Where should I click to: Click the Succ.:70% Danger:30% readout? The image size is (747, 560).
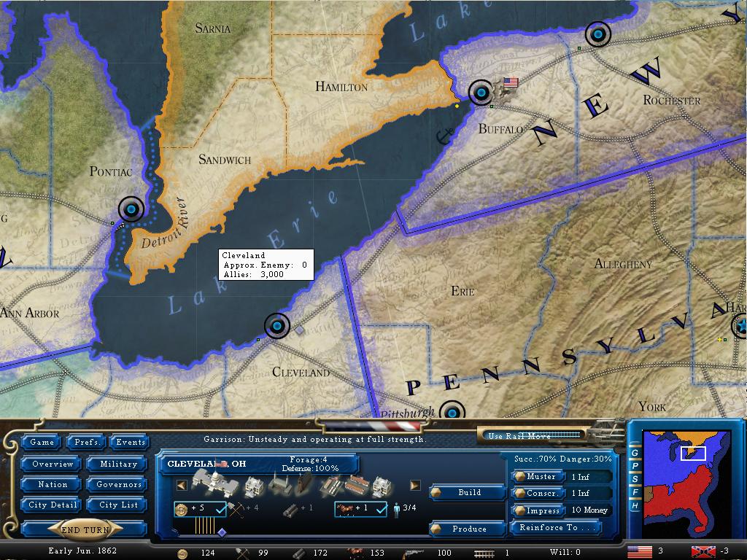562,459
